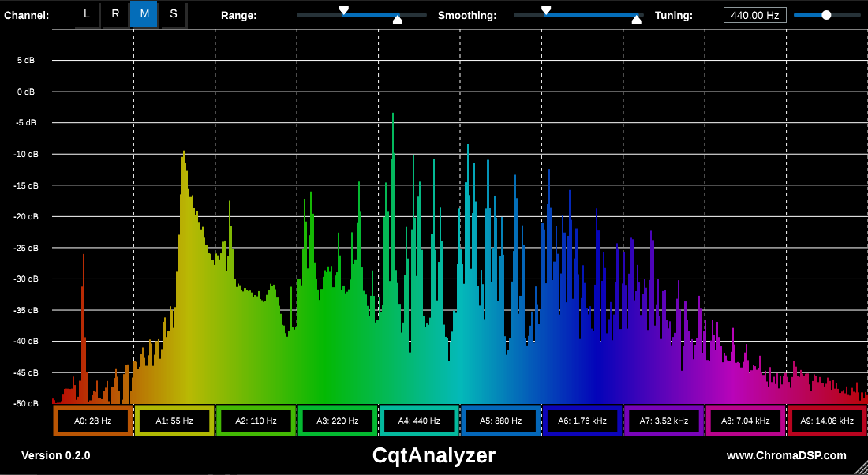Click the -30 dB axis label
The height and width of the screenshot is (475, 868).
coord(26,279)
